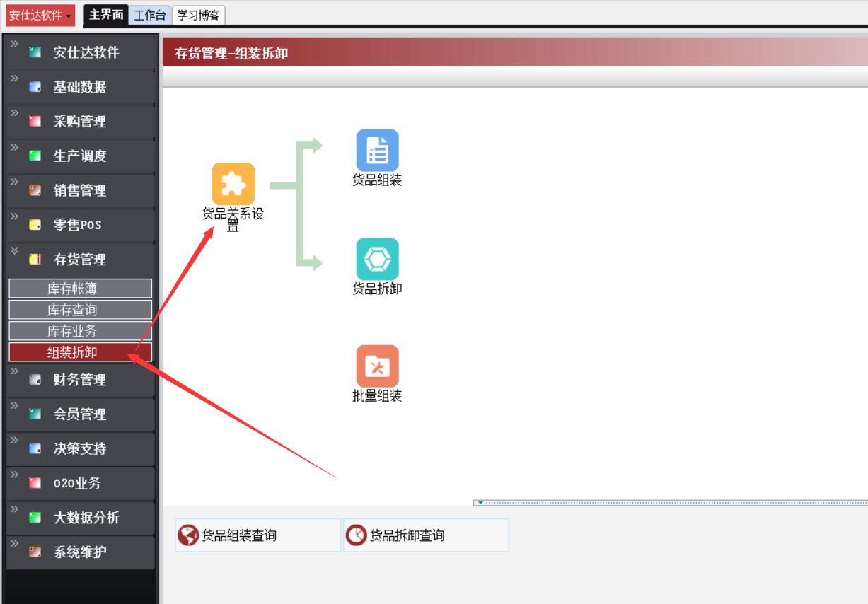Select the 组装拆卸 submenu item
The width and height of the screenshot is (868, 604).
tap(81, 352)
